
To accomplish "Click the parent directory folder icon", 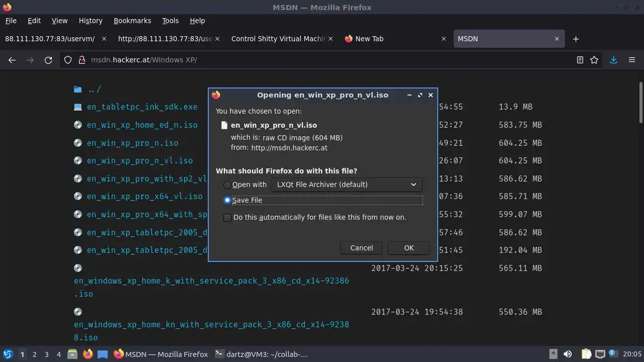I will coord(77,89).
